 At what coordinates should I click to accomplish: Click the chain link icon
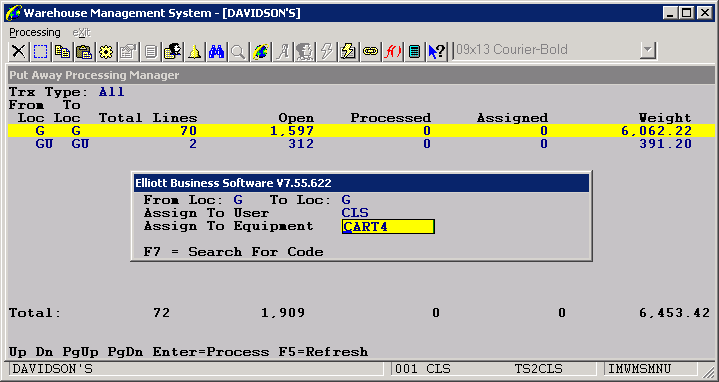click(370, 51)
